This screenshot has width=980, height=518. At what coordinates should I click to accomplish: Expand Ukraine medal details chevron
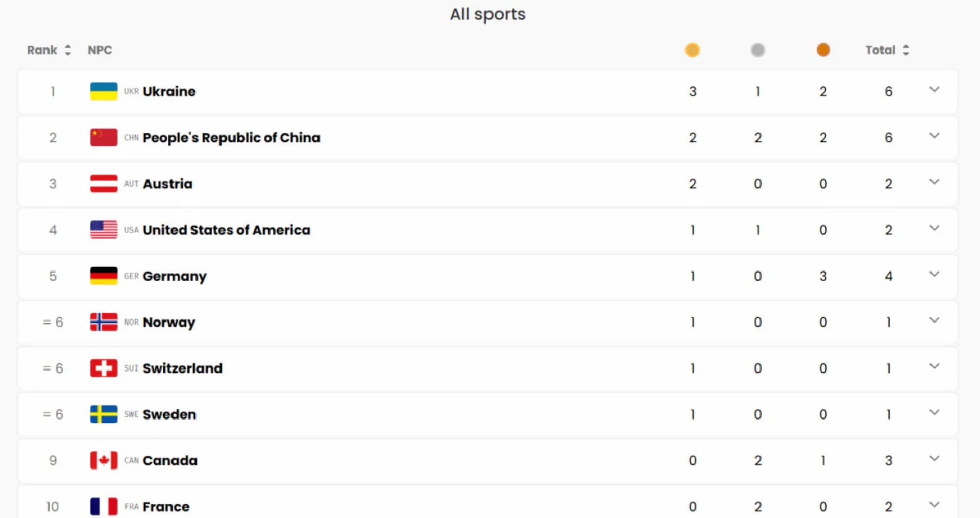point(934,90)
